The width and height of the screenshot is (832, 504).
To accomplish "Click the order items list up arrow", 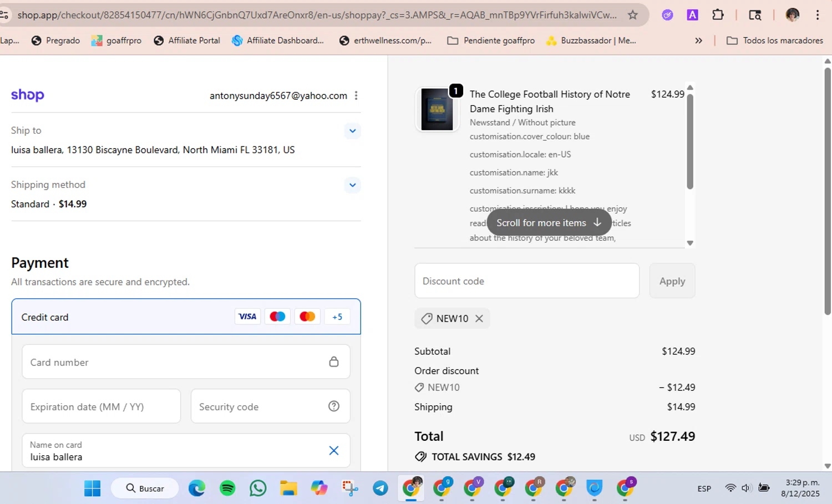I will (x=690, y=88).
